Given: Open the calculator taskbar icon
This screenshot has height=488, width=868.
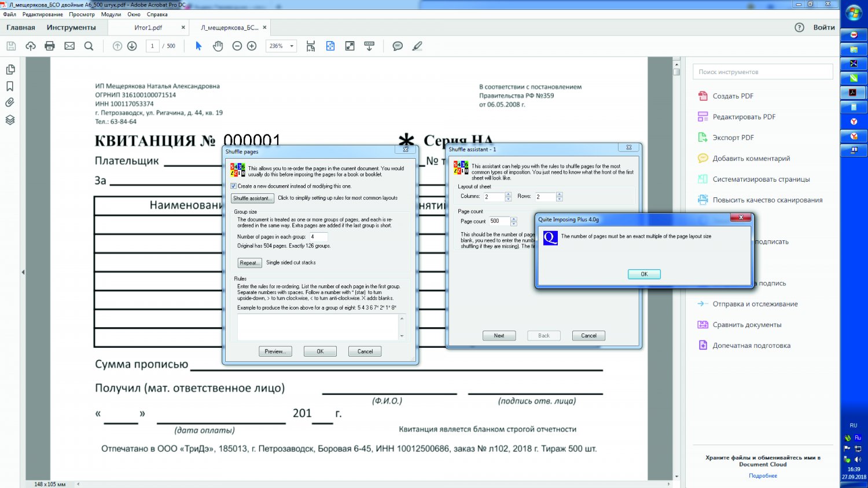Looking at the screenshot, I should pyautogui.click(x=854, y=107).
